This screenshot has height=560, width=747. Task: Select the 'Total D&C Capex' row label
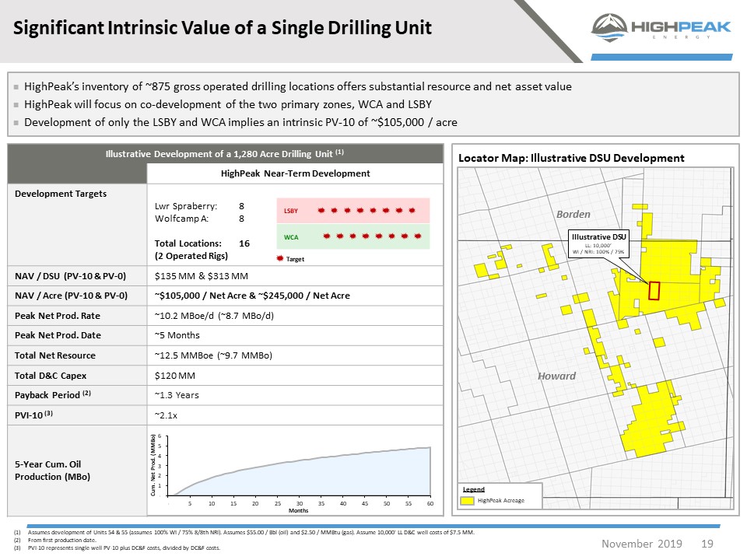(51, 376)
